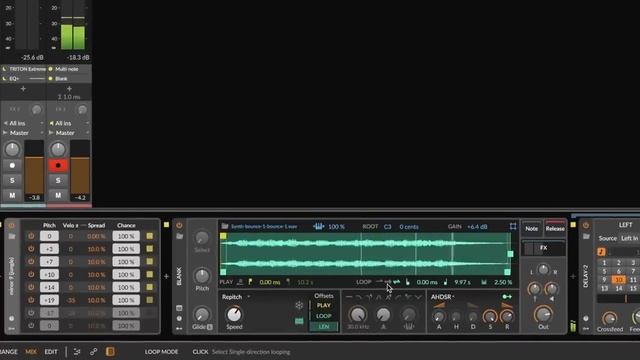
Task: Select the Note tab in Sampler
Action: [x=531, y=229]
